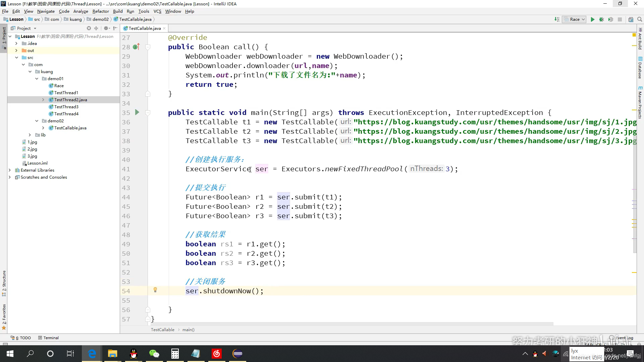This screenshot has width=644, height=362.
Task: Click yellow inspection indicator atop editor
Action: [634, 35]
